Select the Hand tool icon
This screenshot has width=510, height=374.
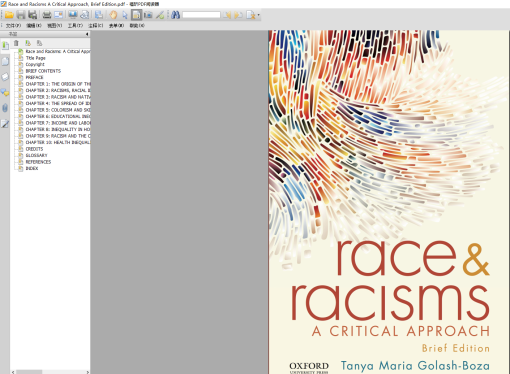(113, 15)
